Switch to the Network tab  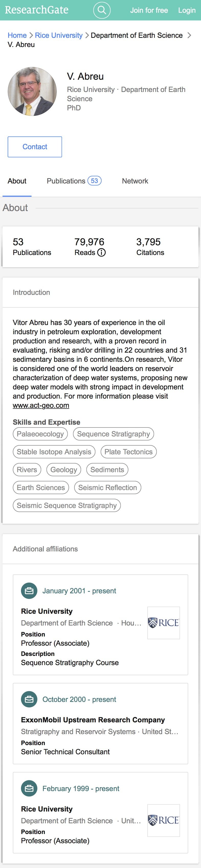point(135,181)
